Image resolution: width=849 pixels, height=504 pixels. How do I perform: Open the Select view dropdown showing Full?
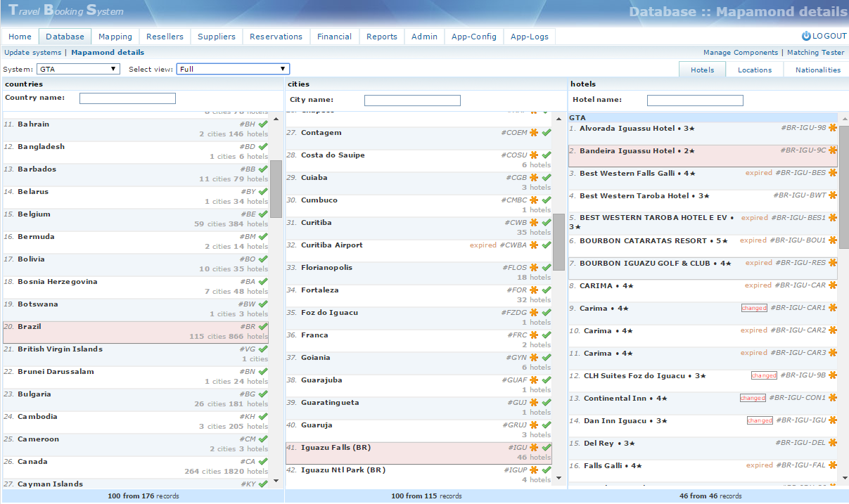point(233,69)
